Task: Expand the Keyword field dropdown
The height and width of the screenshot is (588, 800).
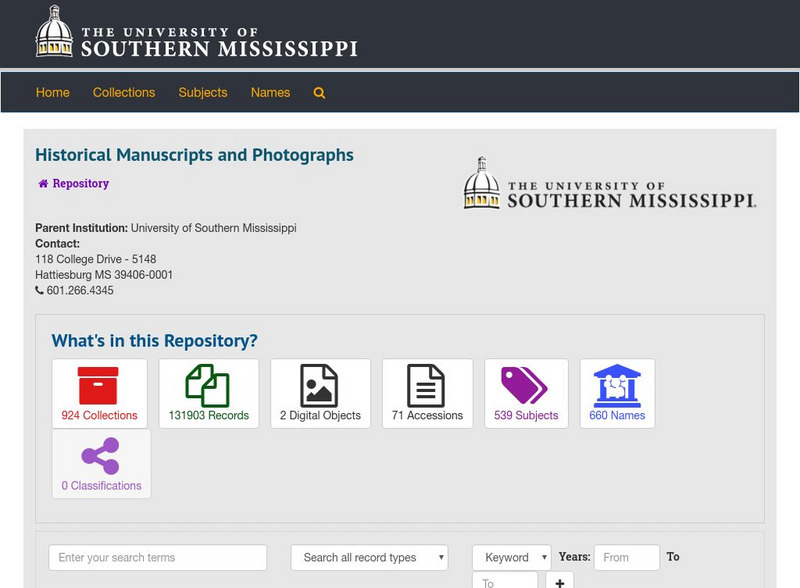Action: pyautogui.click(x=512, y=557)
